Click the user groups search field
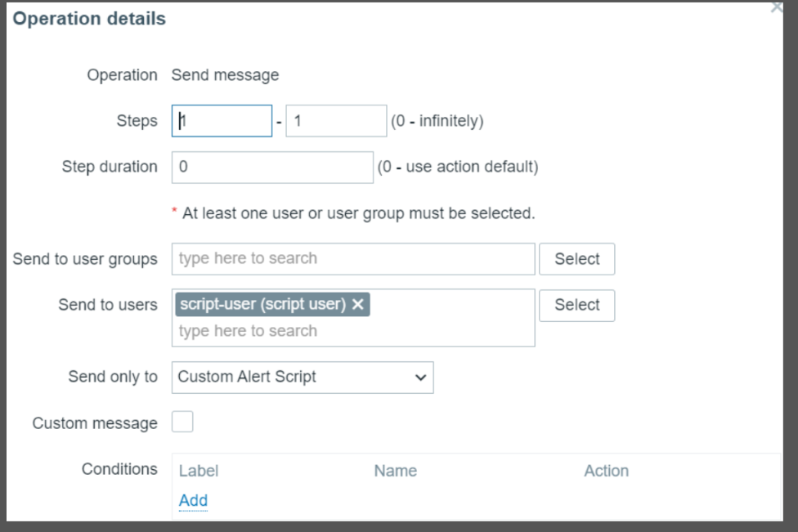This screenshot has height=532, width=798. 353,258
